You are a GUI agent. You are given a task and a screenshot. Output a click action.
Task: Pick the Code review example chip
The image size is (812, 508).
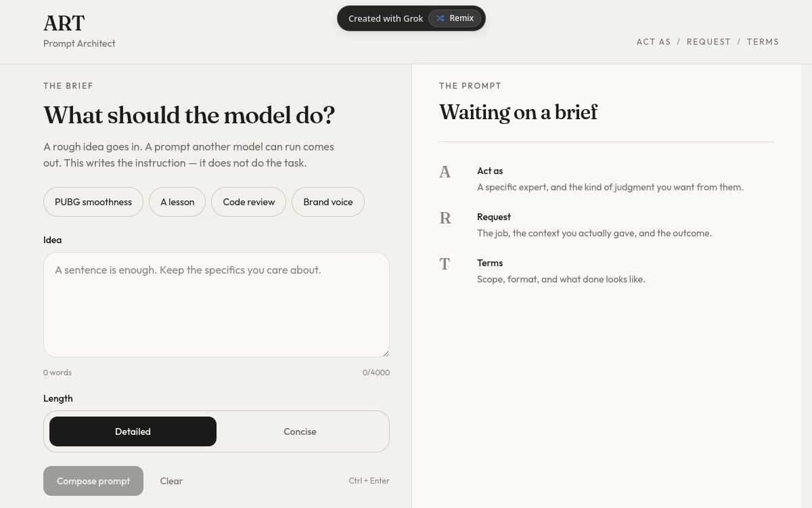[x=249, y=202]
